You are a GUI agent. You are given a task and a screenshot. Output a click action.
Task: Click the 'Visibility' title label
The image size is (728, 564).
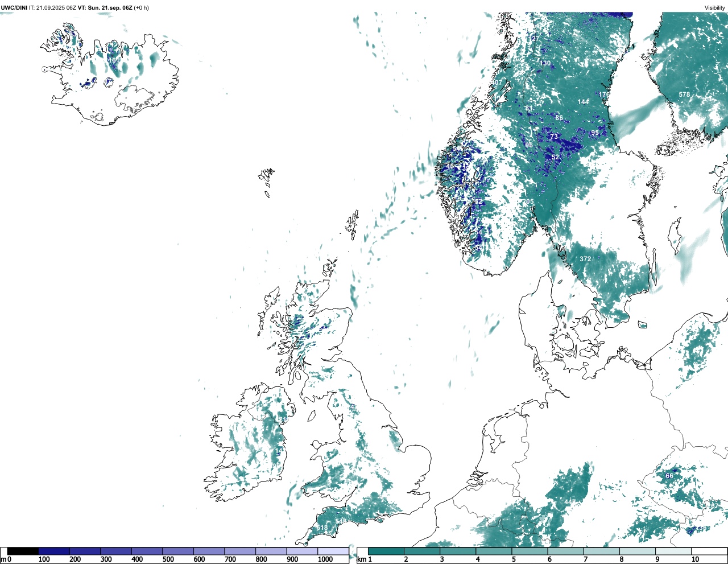(714, 8)
